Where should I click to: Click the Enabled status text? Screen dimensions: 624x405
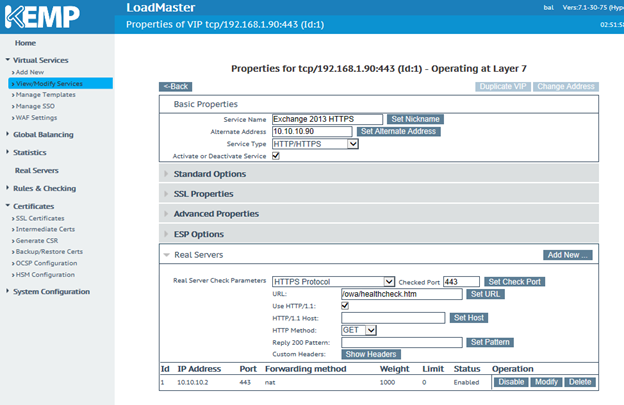(466, 382)
